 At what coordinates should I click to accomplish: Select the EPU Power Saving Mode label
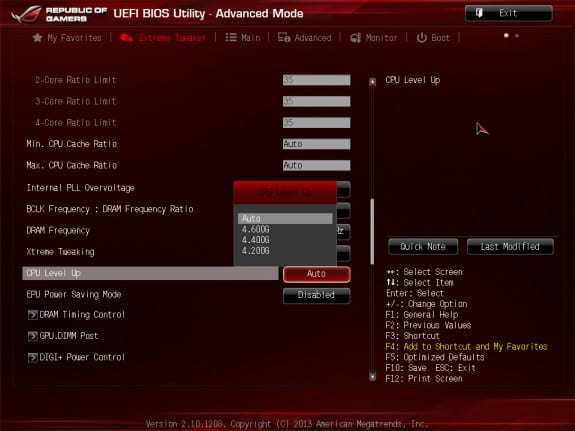coord(74,295)
